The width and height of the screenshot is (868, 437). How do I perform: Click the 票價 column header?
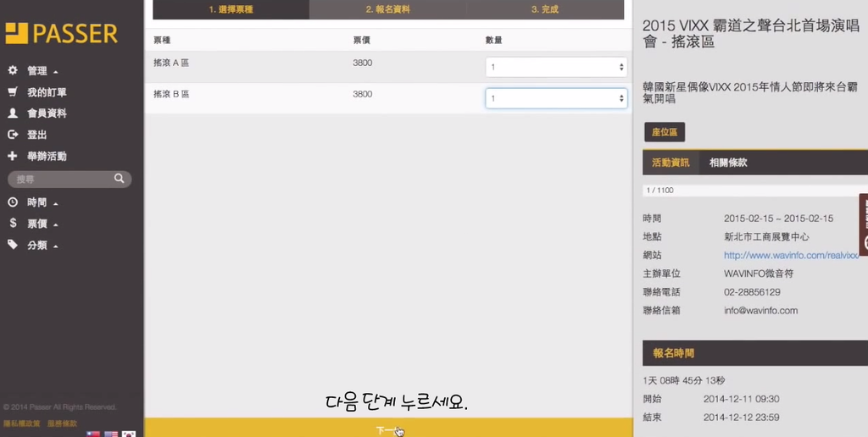361,41
